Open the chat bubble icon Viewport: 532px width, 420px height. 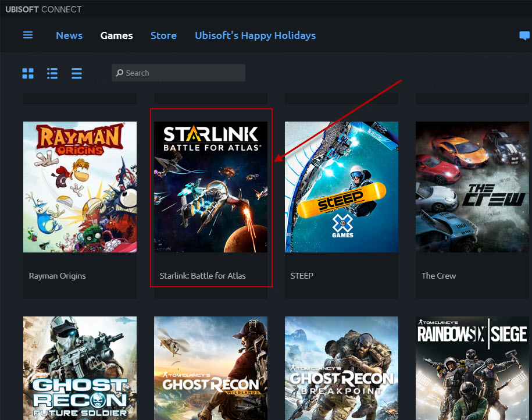(x=524, y=35)
